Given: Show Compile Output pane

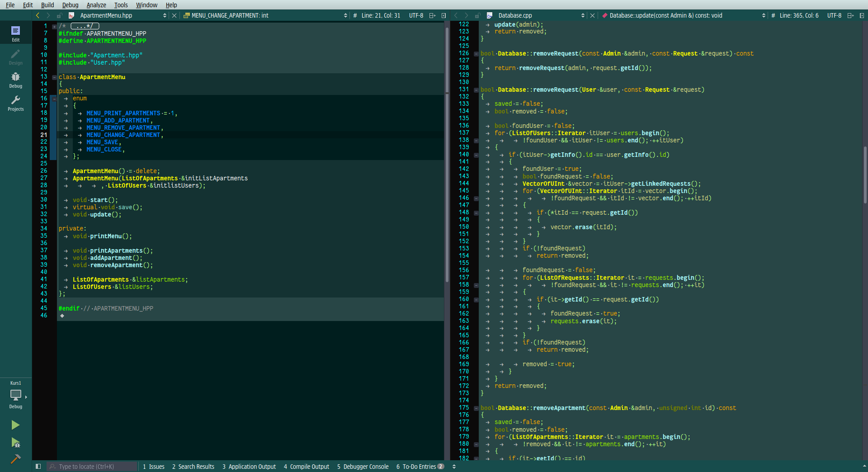Looking at the screenshot, I should [x=307, y=467].
